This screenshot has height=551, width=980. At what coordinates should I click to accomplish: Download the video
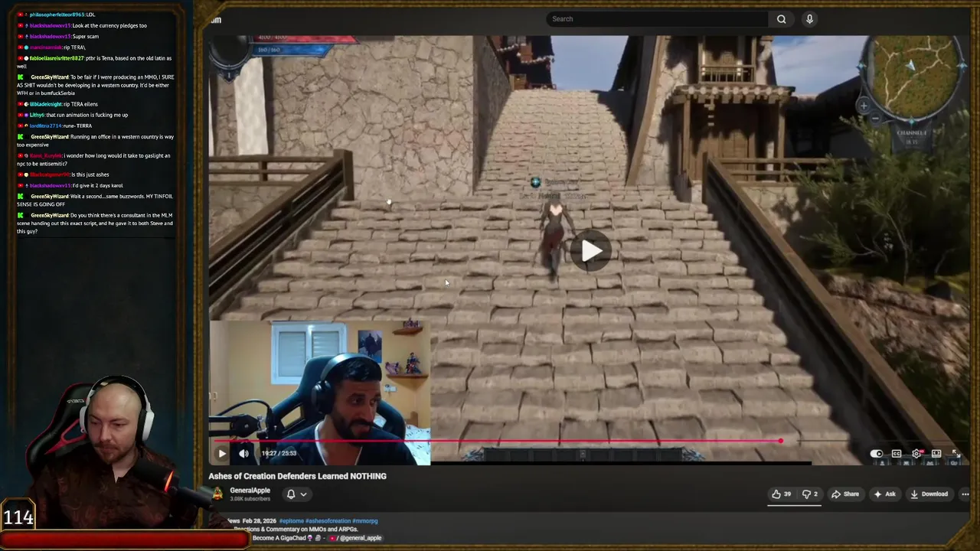tap(929, 494)
